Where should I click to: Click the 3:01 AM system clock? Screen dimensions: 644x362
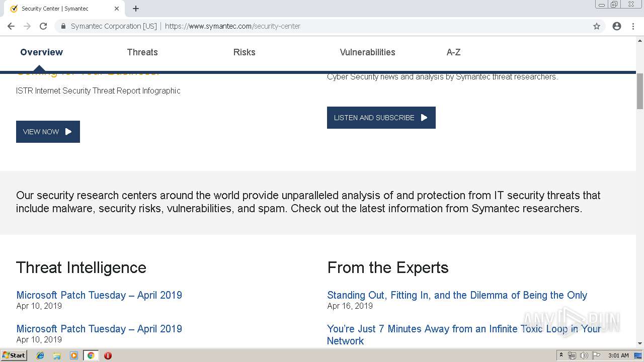coord(618,355)
